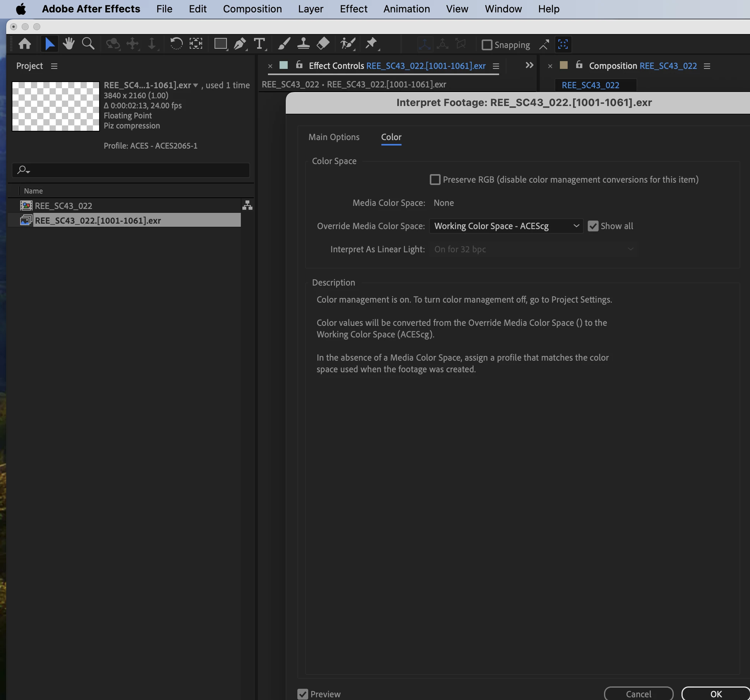Select the Puppet Pin tool
Image resolution: width=750 pixels, height=700 pixels.
pos(371,44)
